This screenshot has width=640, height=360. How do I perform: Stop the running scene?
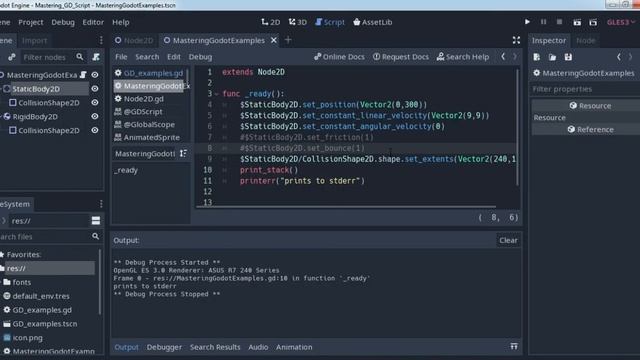(x=559, y=22)
